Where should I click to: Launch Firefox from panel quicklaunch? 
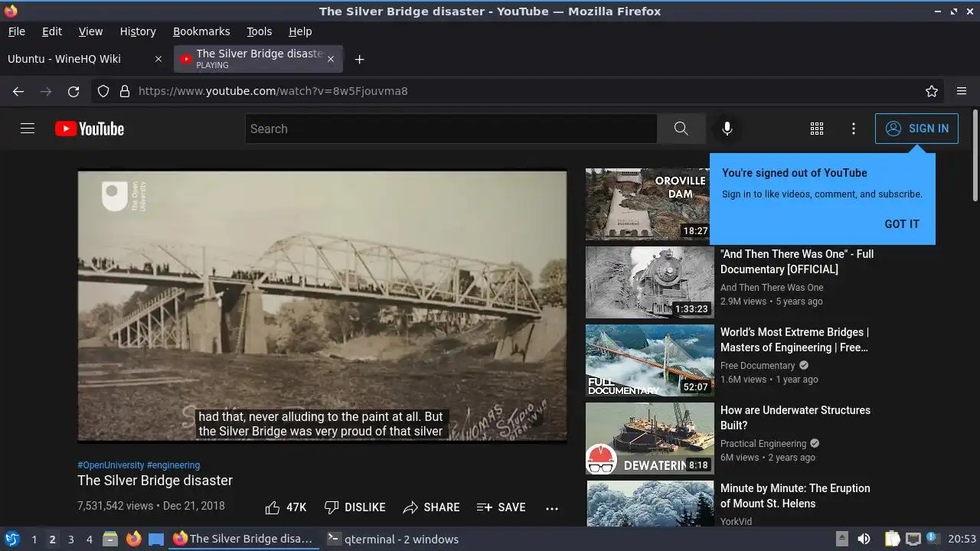[133, 539]
